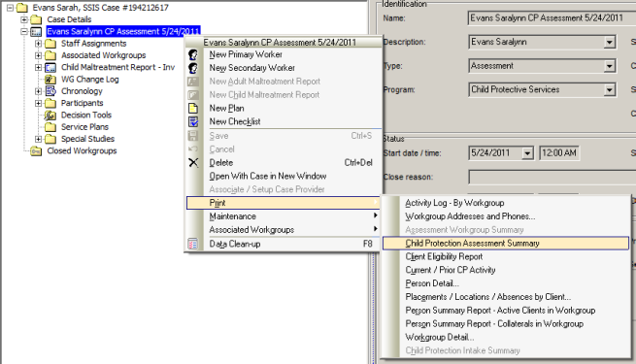Click the Decision Tools icon

[x=50, y=116]
